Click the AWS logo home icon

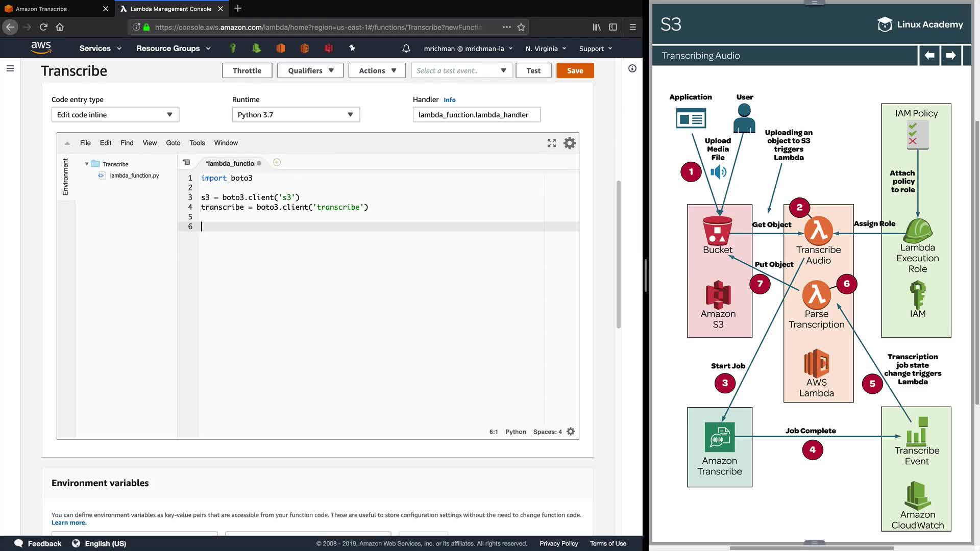41,48
